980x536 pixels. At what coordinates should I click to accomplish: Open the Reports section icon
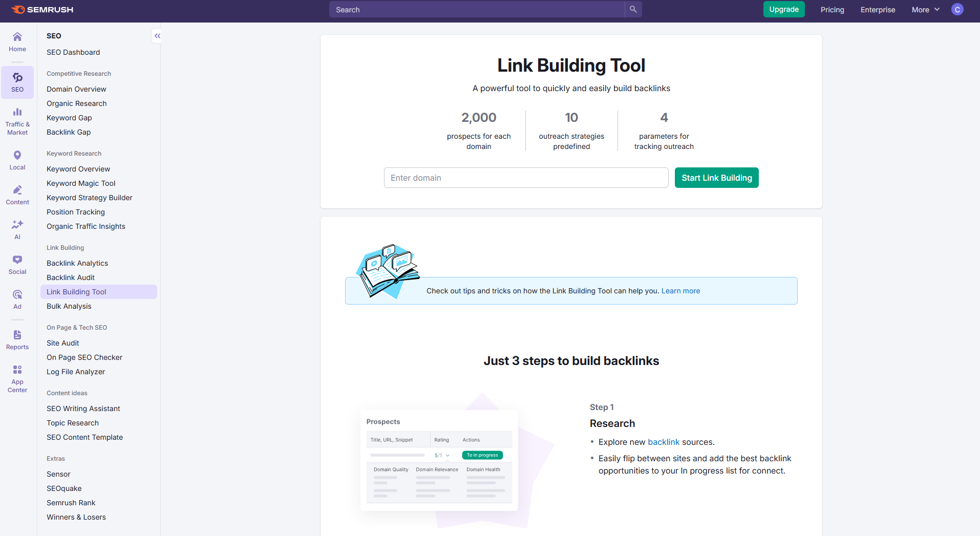click(x=17, y=340)
